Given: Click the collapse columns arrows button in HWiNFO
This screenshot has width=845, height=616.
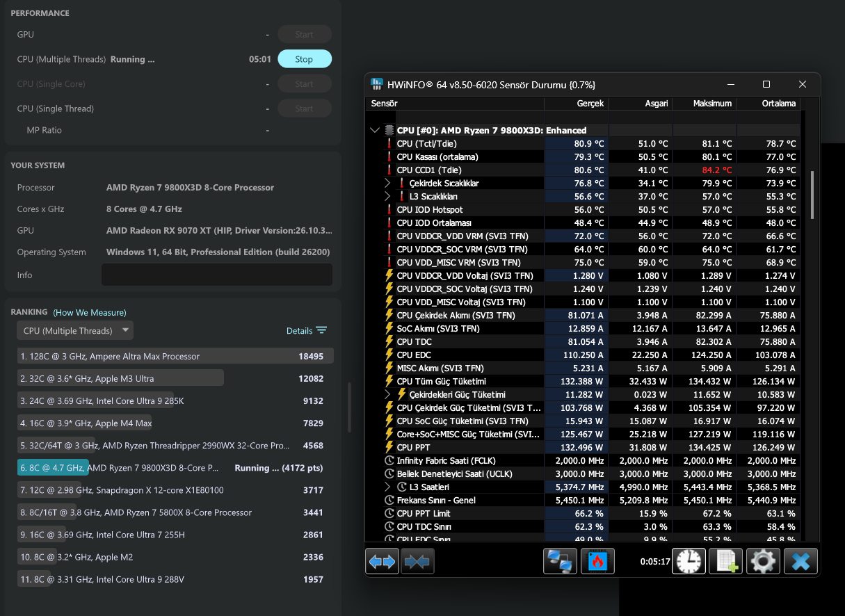Looking at the screenshot, I should coord(417,561).
